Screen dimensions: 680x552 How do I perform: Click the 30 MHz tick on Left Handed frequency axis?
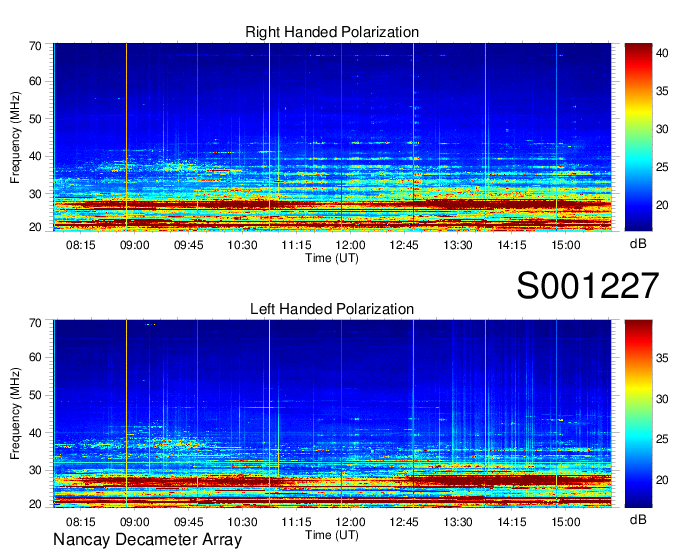pyautogui.click(x=35, y=470)
